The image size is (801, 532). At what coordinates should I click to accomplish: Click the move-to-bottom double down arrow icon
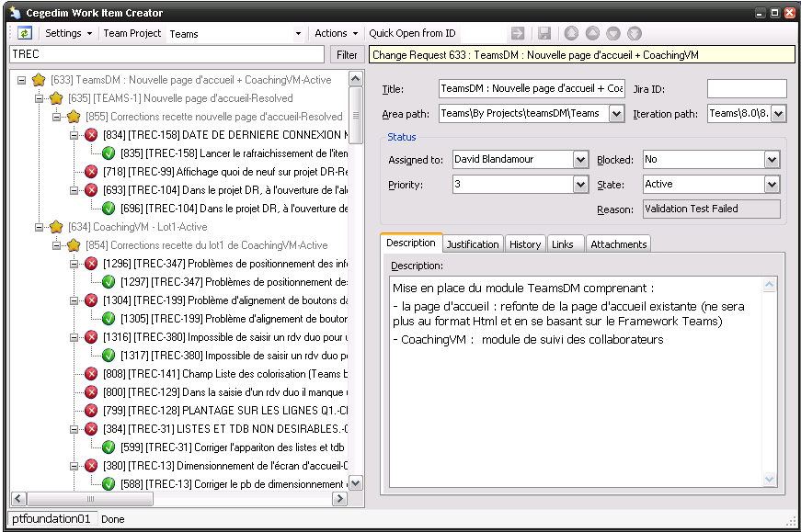pyautogui.click(x=634, y=34)
